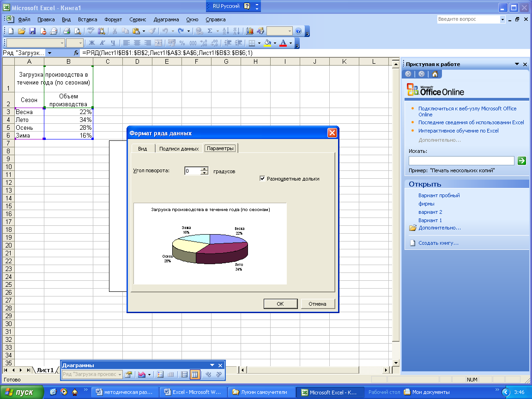Switch to the Подписи данных tab
The height and width of the screenshot is (399, 532).
coord(179,149)
